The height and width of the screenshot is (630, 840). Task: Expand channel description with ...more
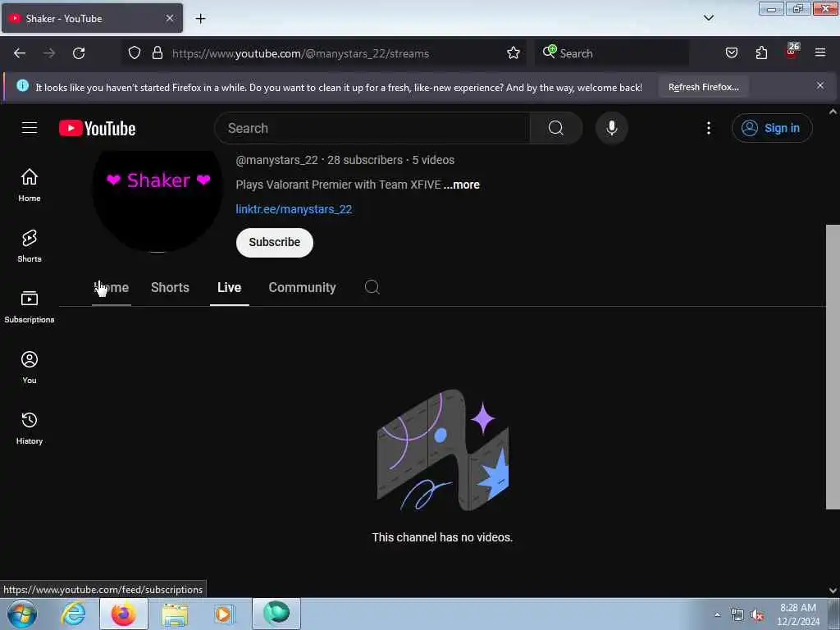pyautogui.click(x=462, y=185)
